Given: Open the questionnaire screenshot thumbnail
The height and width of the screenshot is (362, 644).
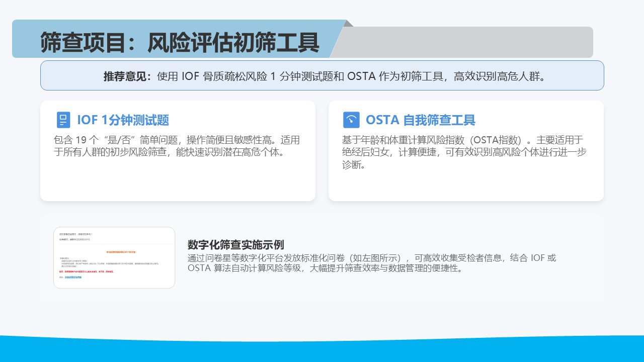Looking at the screenshot, I should click(x=114, y=257).
